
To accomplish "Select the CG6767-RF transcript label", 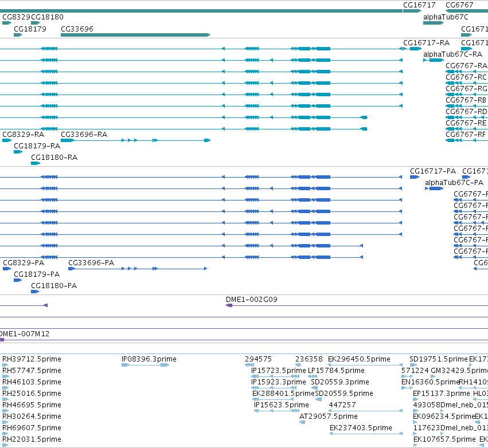I will click(466, 134).
